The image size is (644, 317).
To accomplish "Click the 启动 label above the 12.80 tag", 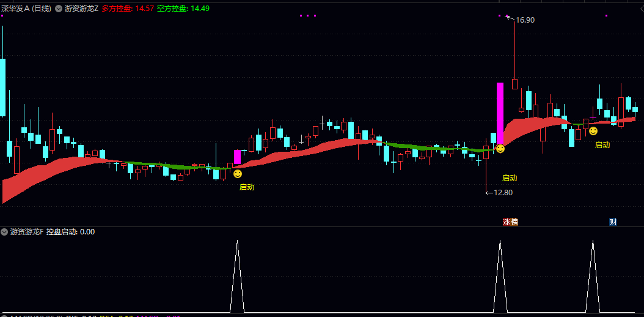I will click(510, 178).
